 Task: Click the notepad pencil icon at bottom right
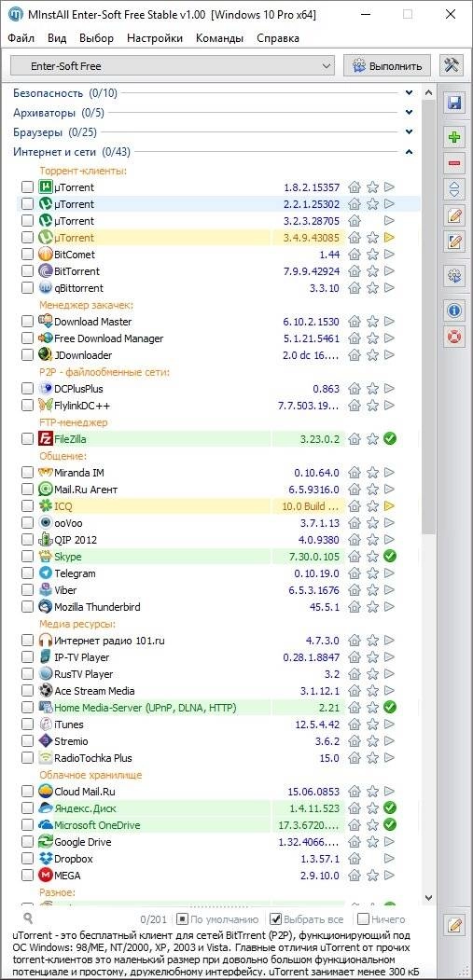point(454,923)
